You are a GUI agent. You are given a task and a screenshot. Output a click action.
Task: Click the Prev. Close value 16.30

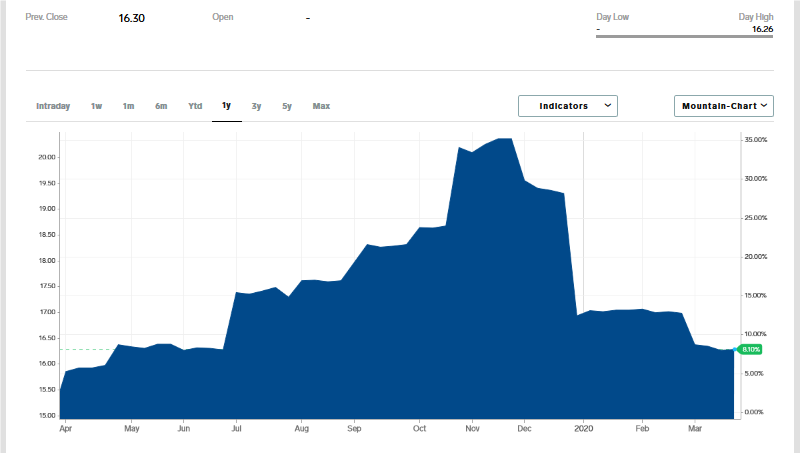click(x=132, y=18)
